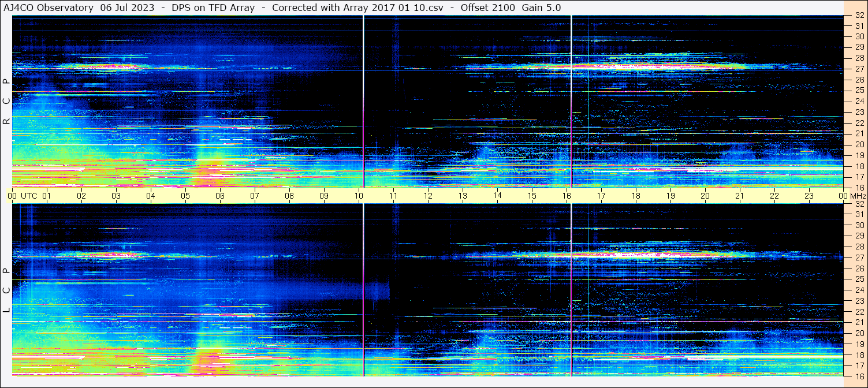Click the 'MHz' unit label
The height and width of the screenshot is (388, 868).
point(856,196)
